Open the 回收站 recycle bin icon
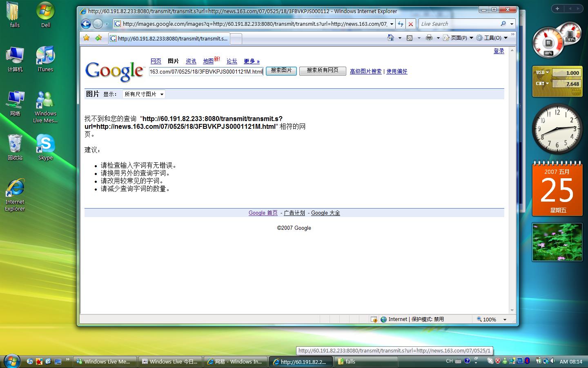The height and width of the screenshot is (368, 588). click(15, 147)
